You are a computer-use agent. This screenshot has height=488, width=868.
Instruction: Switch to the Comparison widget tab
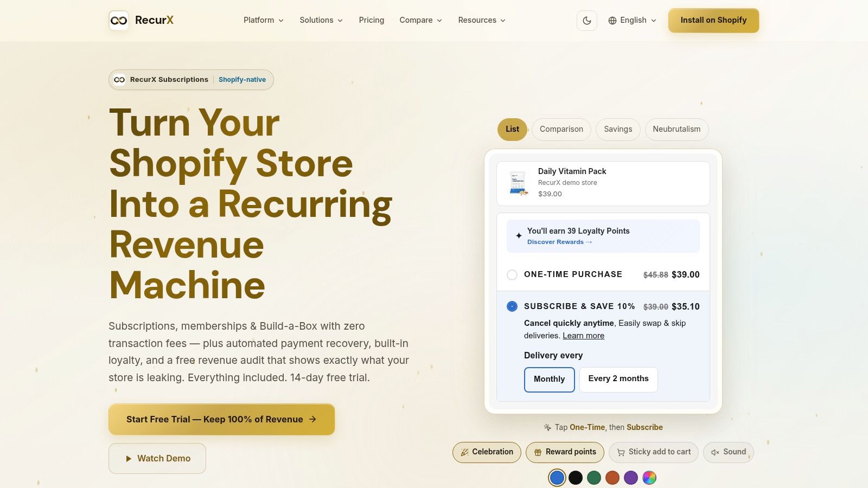click(561, 130)
